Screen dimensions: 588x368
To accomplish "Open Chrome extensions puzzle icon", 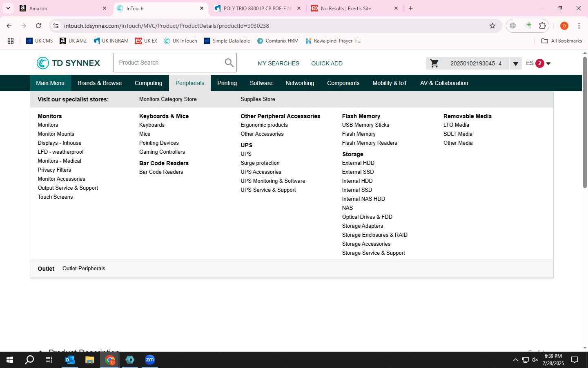I will coord(542,26).
